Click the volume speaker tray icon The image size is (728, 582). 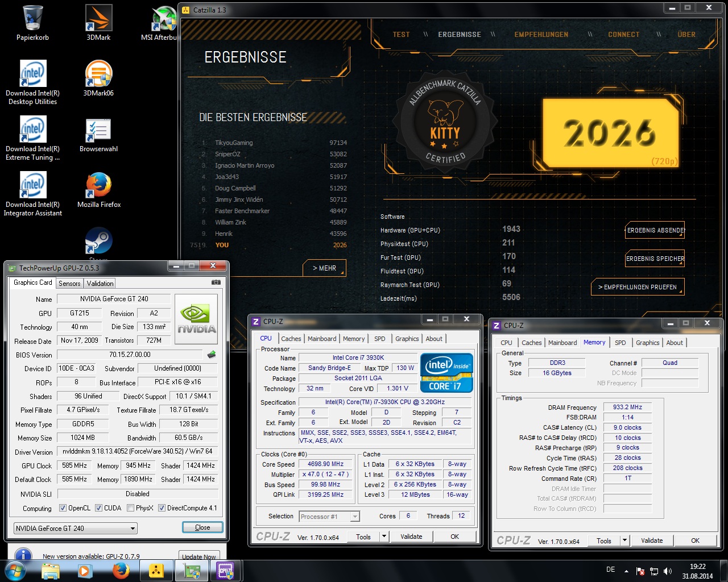coord(668,571)
